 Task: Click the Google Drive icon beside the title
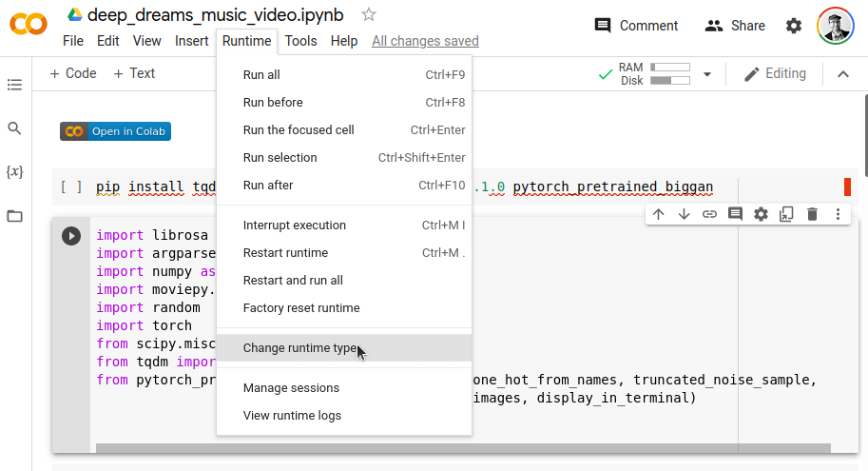(x=75, y=15)
